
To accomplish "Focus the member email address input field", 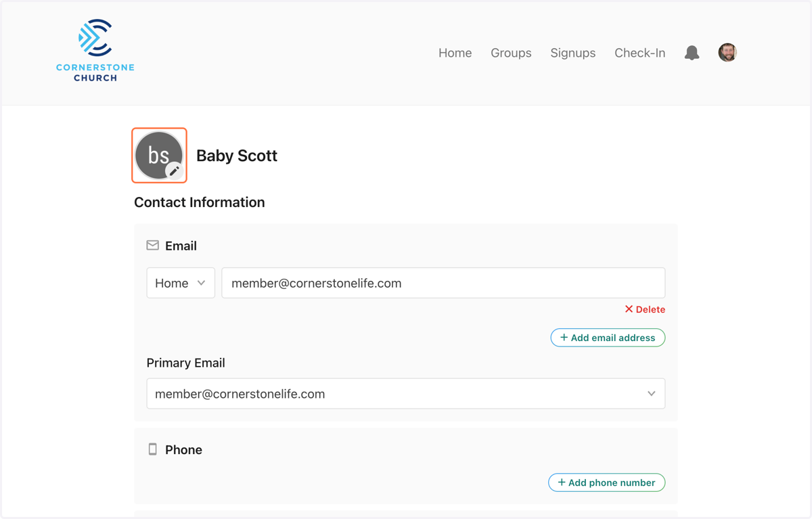I will tap(443, 283).
